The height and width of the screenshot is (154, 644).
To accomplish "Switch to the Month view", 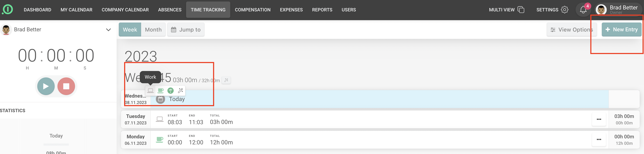I will tap(153, 30).
